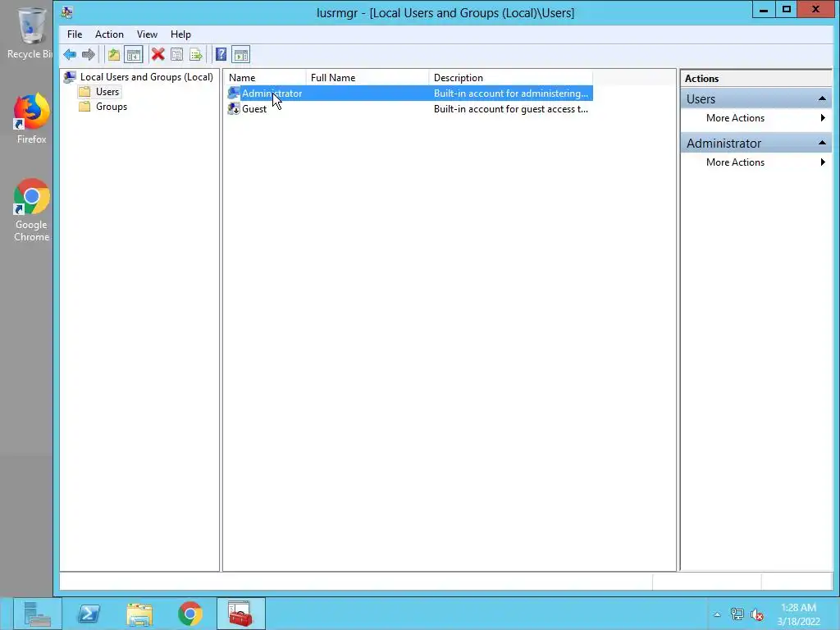Select the Groups tree label

click(112, 107)
